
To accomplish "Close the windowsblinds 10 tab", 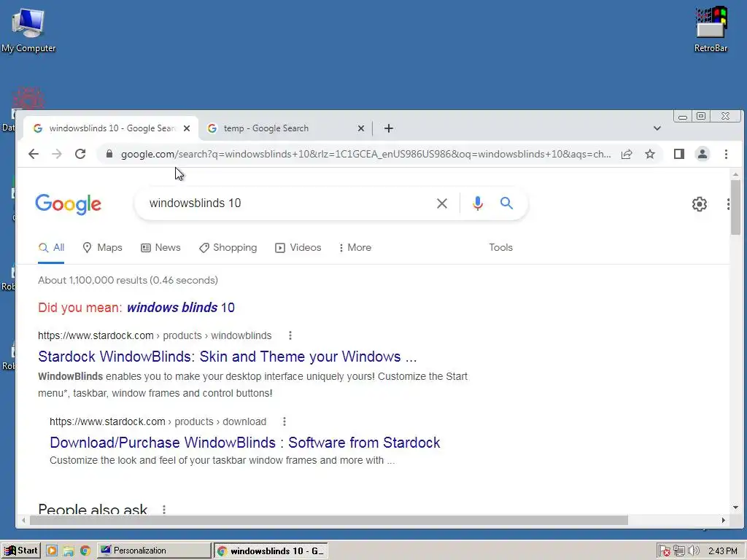I will coord(187,128).
